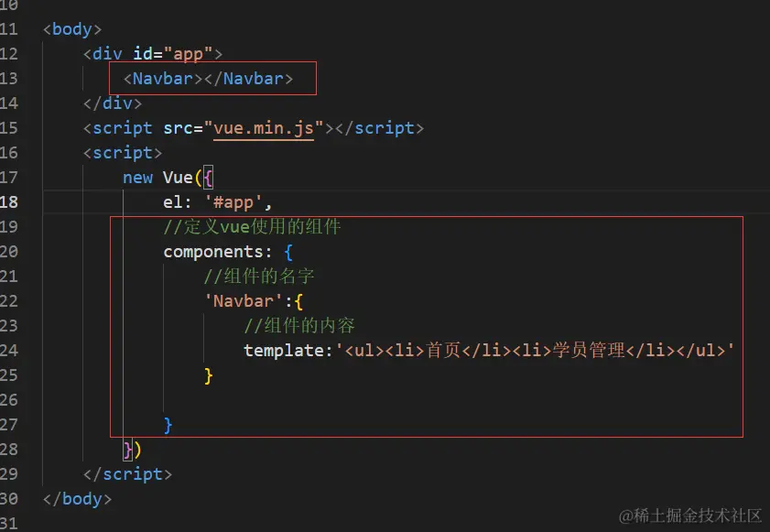Viewport: 770px width, 532px height.
Task: Click the opening body tag
Action: (72, 29)
